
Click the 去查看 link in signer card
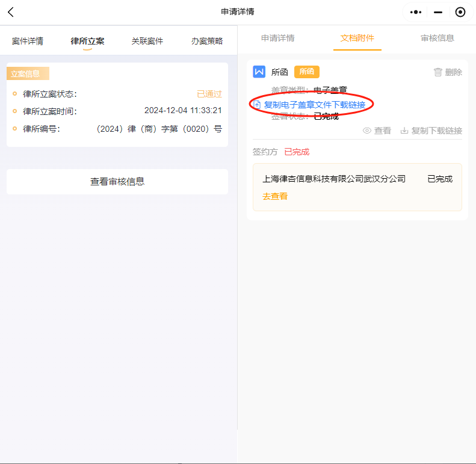275,196
